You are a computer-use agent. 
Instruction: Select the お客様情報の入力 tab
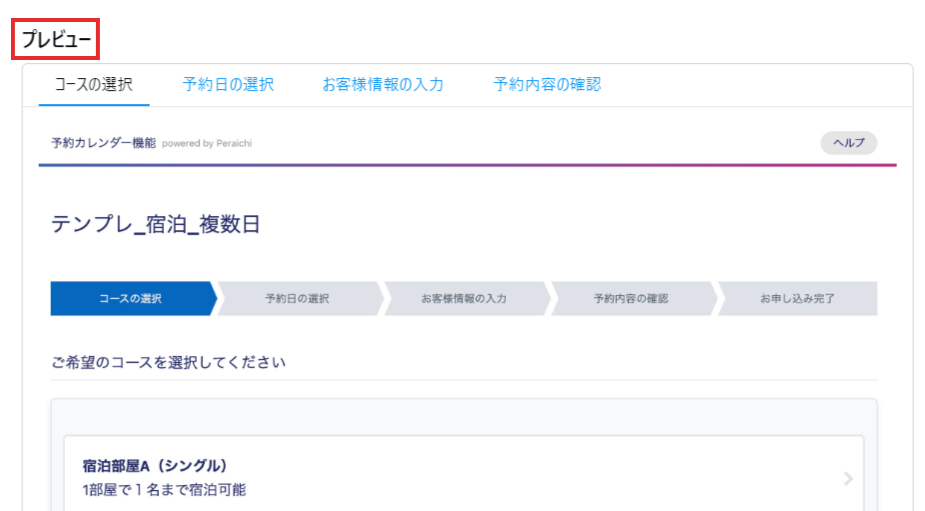coord(383,85)
